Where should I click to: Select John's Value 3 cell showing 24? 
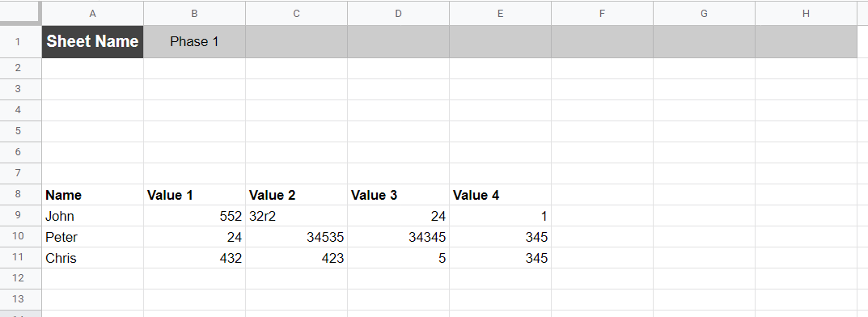pyautogui.click(x=398, y=216)
